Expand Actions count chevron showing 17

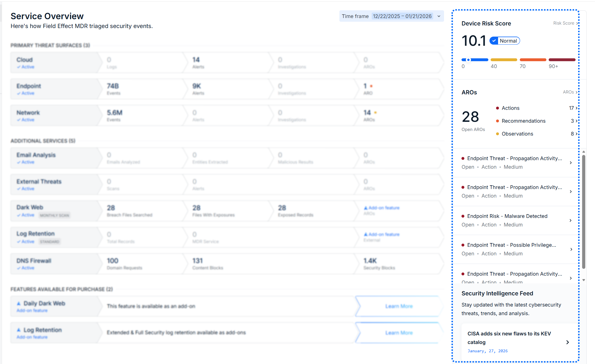pos(576,108)
